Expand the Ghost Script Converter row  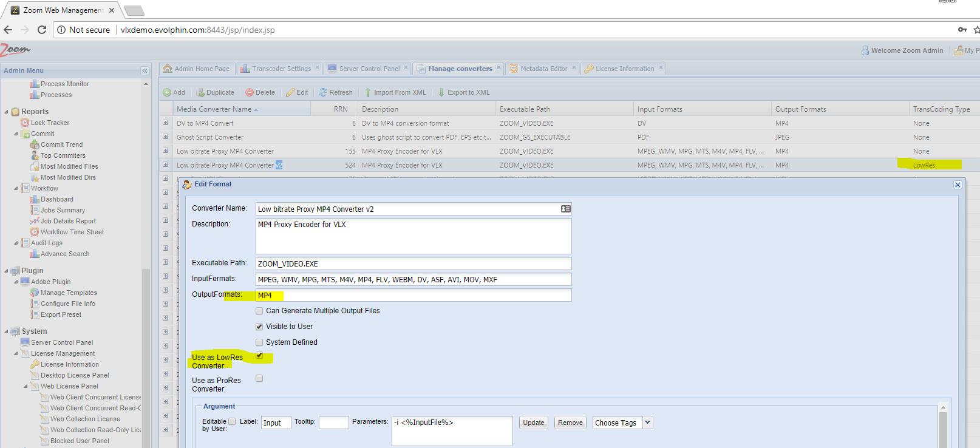point(165,137)
